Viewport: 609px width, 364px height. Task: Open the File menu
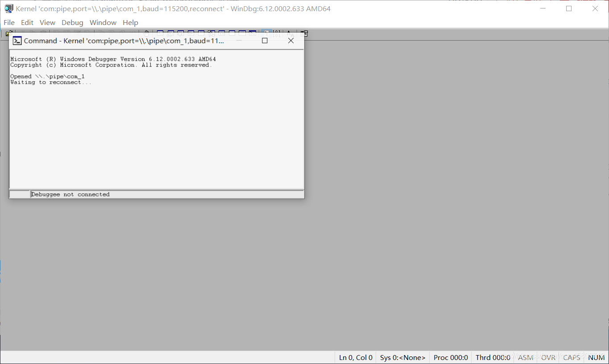click(9, 22)
